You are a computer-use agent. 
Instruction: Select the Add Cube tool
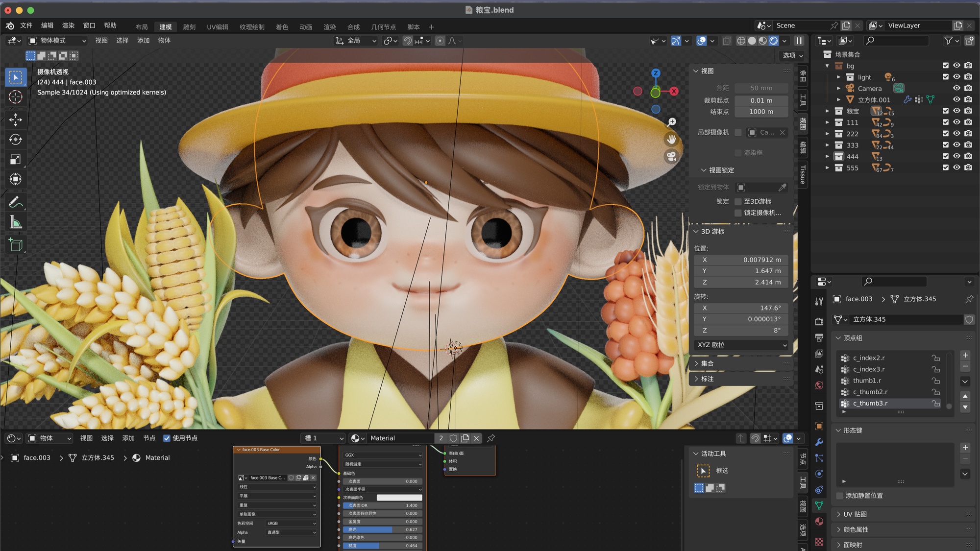tap(16, 244)
